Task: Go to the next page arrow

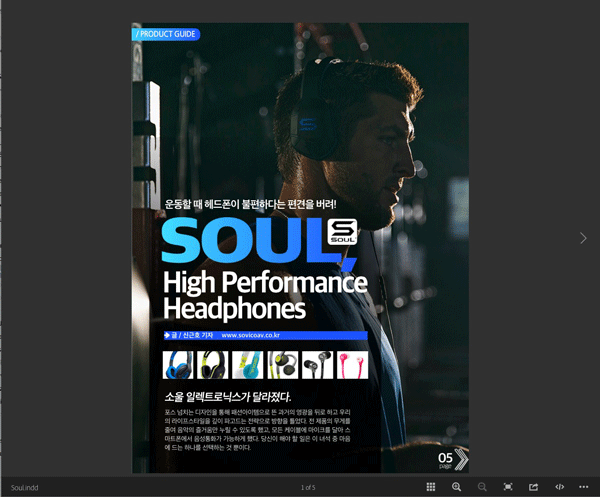Action: (583, 238)
